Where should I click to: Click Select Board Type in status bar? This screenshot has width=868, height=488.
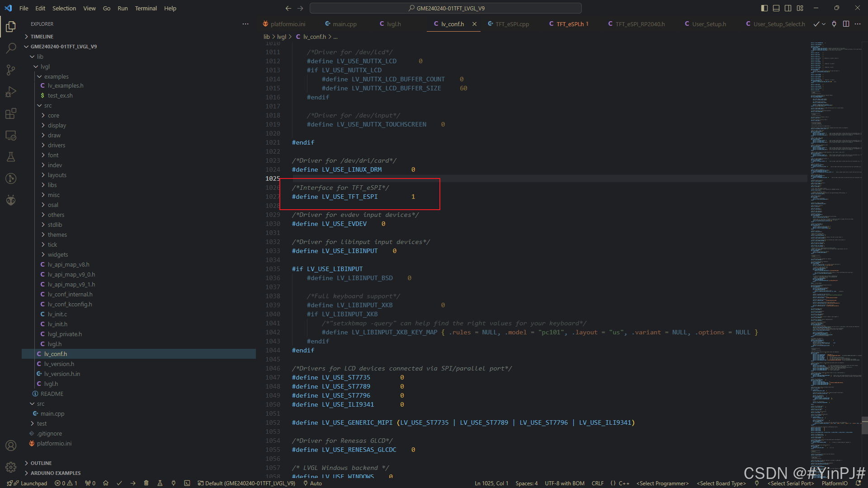tap(721, 483)
